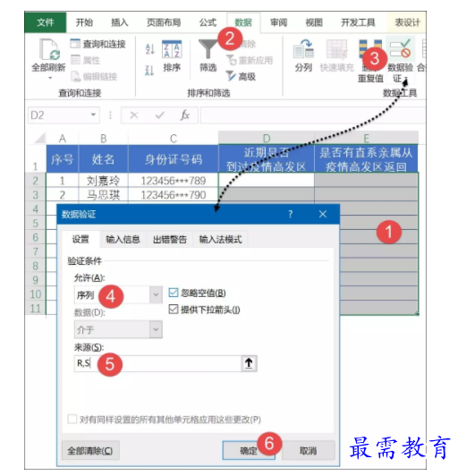Image resolution: width=458 pixels, height=476 pixels.
Task: Click header cell 身份证号码
Action: click(174, 158)
